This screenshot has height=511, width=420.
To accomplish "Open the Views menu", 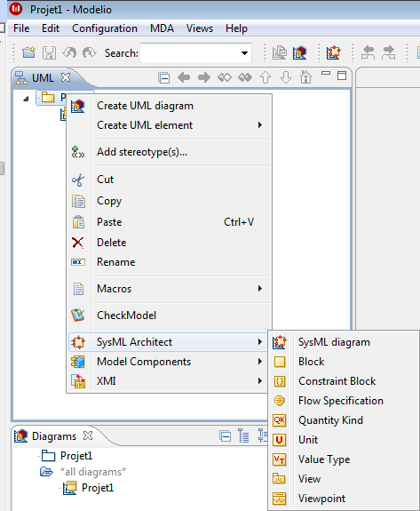I will [200, 28].
